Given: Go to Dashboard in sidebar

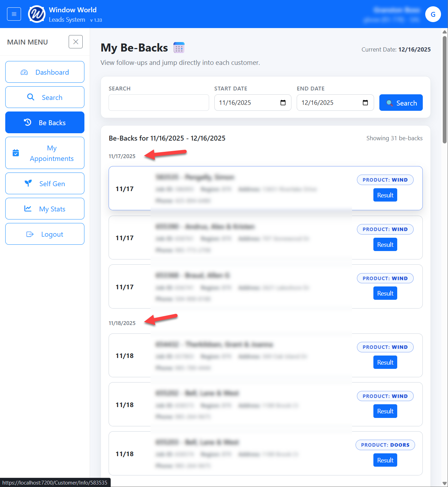Looking at the screenshot, I should pos(45,72).
